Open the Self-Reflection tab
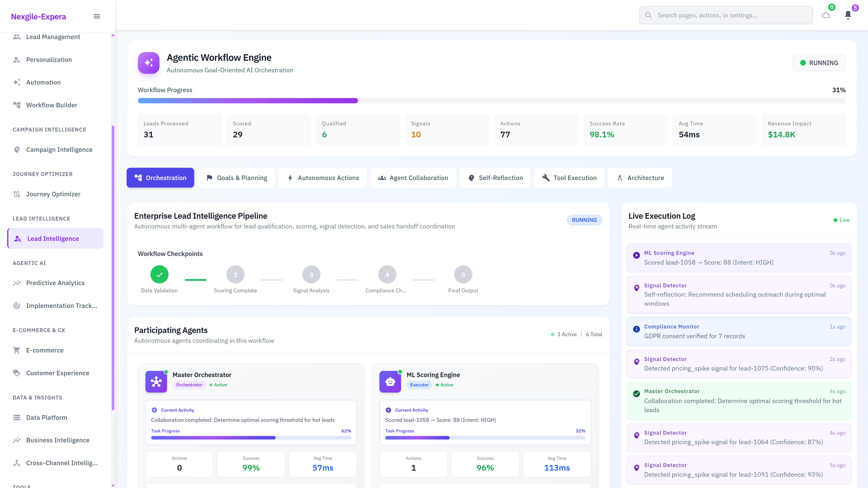The width and height of the screenshot is (868, 488). [x=495, y=178]
